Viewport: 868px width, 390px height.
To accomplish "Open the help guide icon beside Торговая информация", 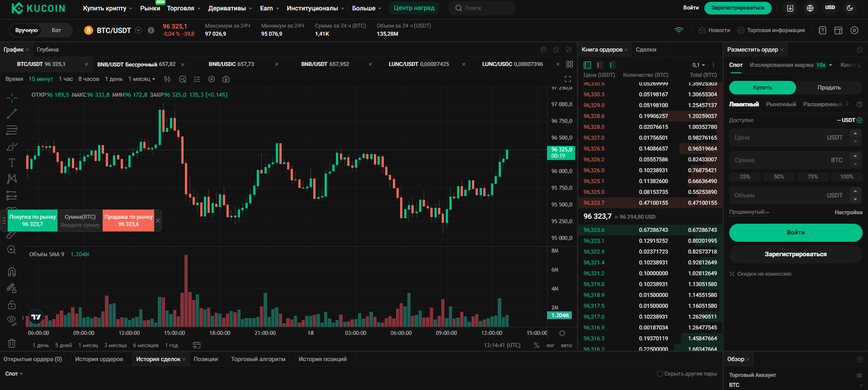I will click(x=822, y=30).
